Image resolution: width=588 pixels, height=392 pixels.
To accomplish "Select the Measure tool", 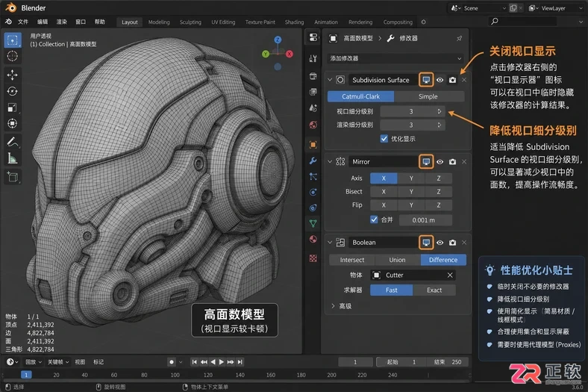I will click(x=13, y=158).
